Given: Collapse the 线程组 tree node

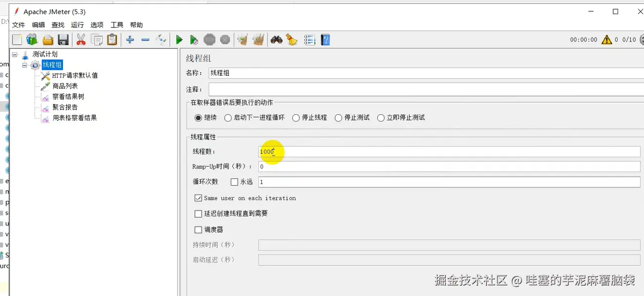Looking at the screenshot, I should tap(25, 65).
